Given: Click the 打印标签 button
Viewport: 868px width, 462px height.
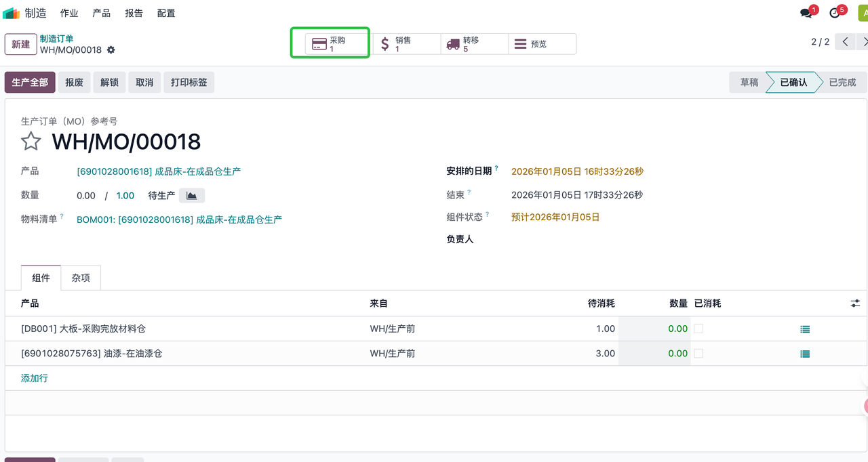Looking at the screenshot, I should coord(189,83).
